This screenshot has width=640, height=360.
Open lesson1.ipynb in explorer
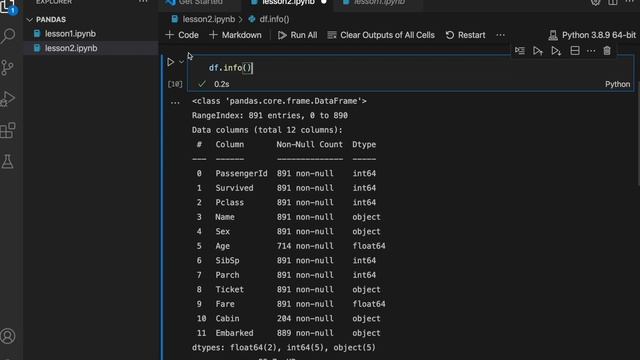[70, 33]
